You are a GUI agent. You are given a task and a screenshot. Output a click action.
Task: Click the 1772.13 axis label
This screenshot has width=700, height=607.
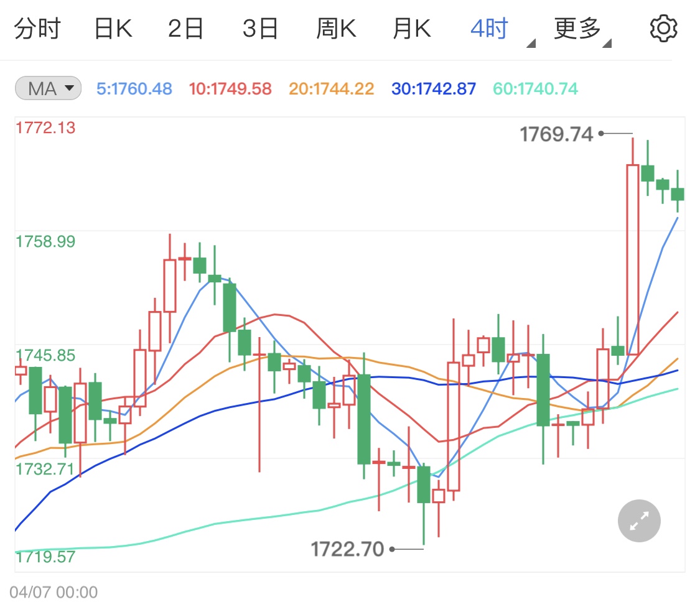coord(45,127)
